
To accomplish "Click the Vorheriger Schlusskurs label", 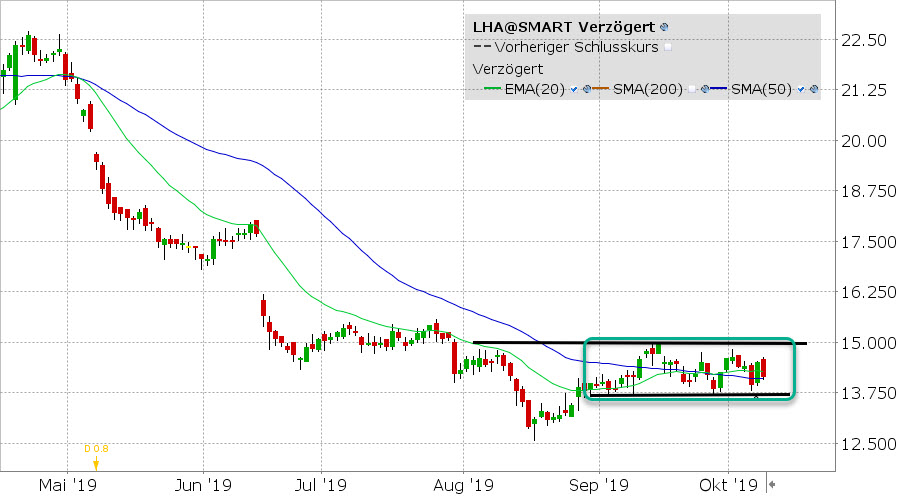I will coord(576,47).
